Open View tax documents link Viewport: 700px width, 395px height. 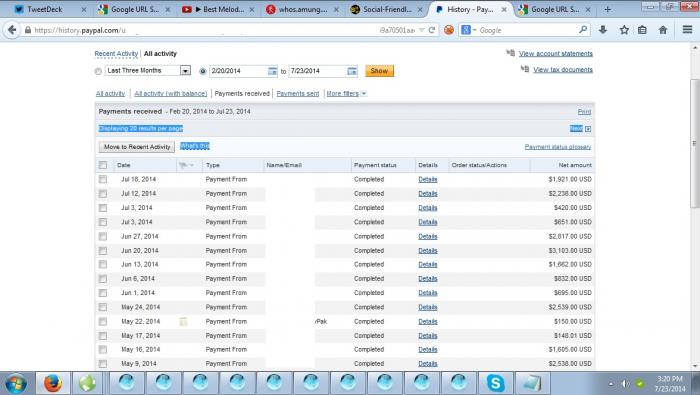[x=563, y=70]
